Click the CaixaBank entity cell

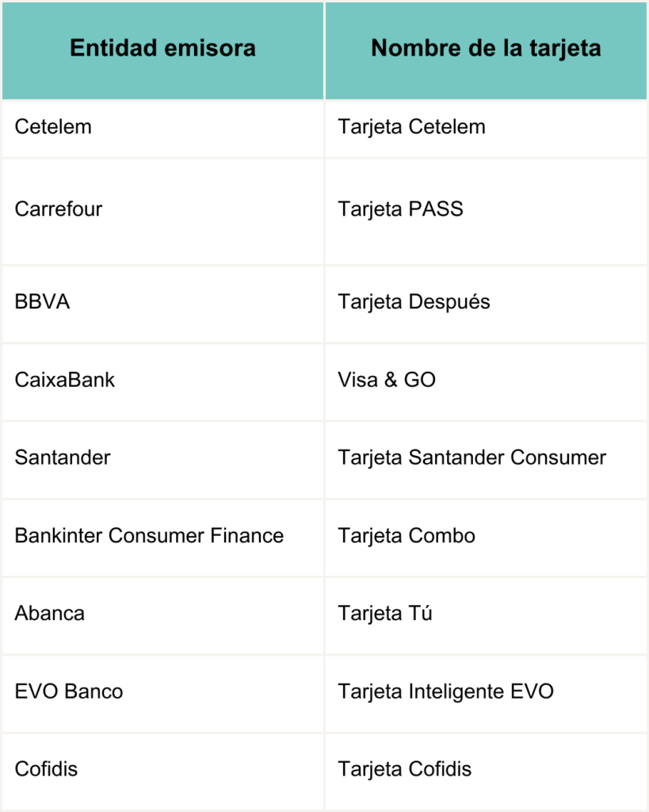pyautogui.click(x=162, y=382)
